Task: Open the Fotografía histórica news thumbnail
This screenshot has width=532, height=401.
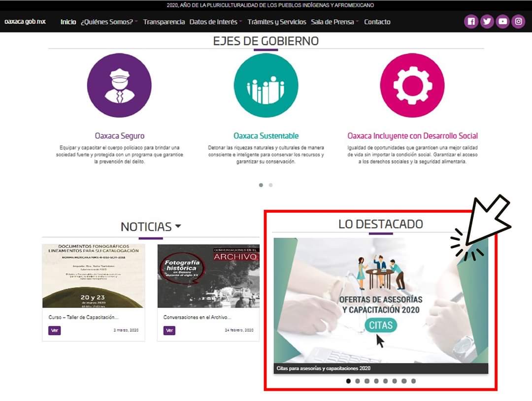Action: 208,276
